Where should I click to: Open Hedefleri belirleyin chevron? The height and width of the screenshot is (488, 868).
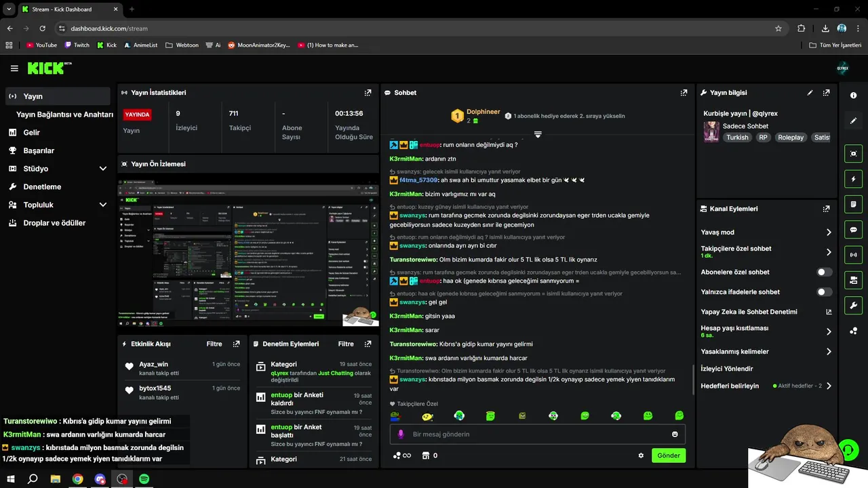(829, 386)
